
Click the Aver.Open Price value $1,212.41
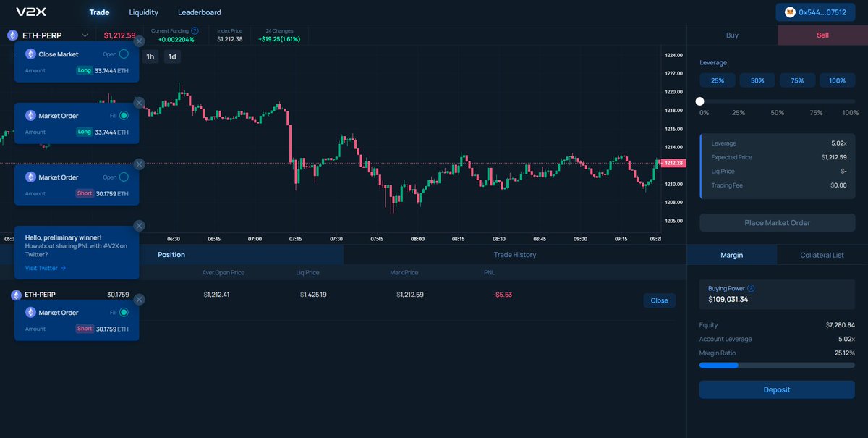click(216, 295)
